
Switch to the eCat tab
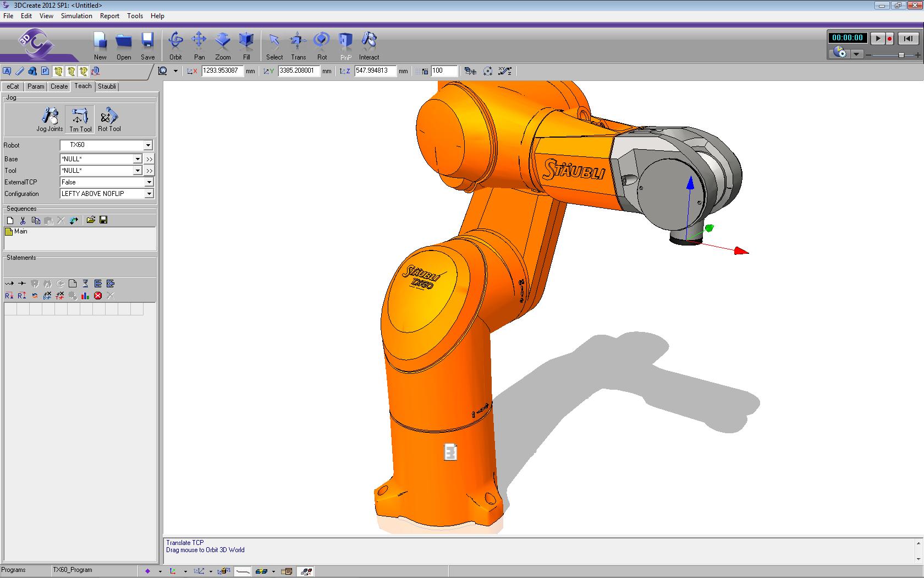click(13, 86)
